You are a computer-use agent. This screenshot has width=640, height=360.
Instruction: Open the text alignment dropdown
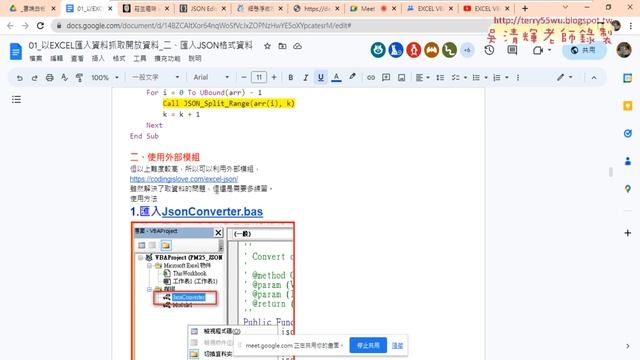coord(422,77)
